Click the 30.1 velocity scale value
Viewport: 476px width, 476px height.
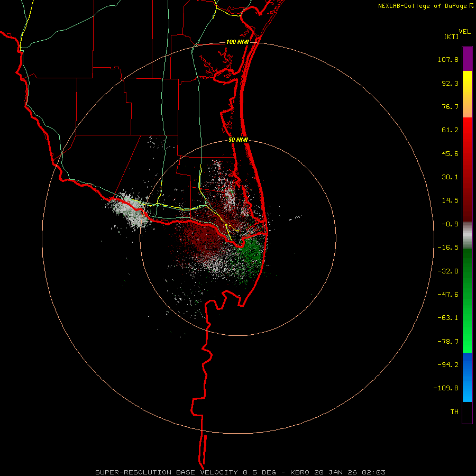pyautogui.click(x=450, y=177)
